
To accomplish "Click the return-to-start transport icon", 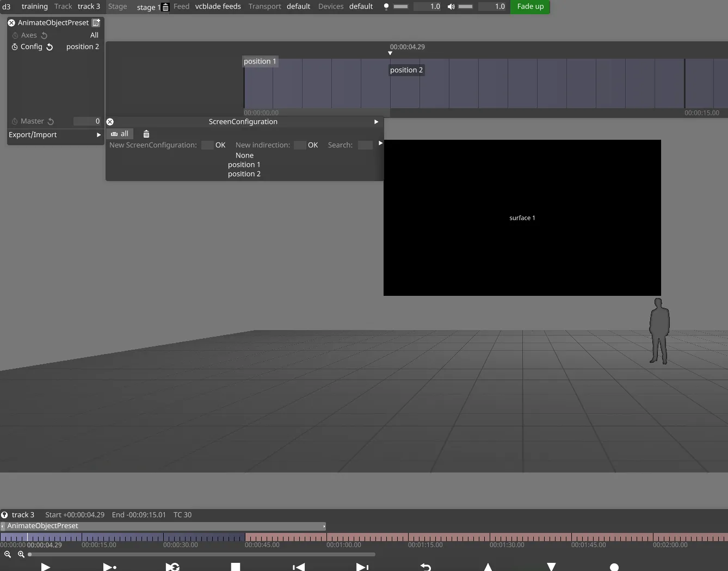I will [298, 567].
